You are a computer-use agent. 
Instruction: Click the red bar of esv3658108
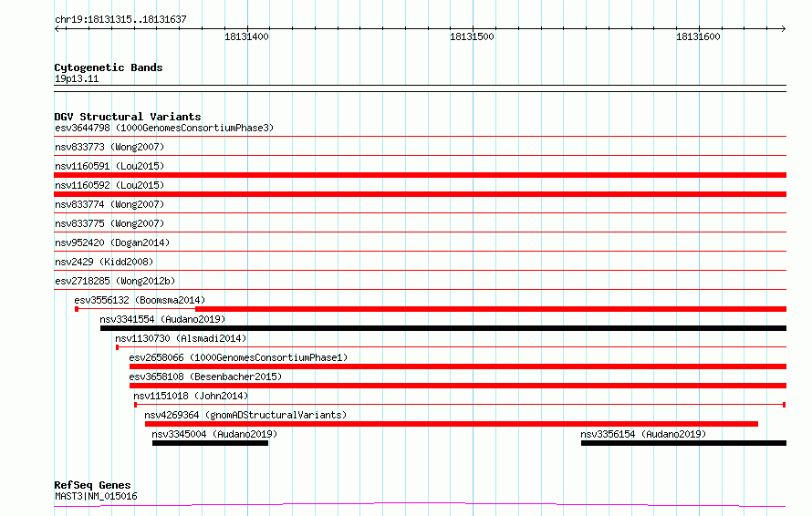click(458, 386)
